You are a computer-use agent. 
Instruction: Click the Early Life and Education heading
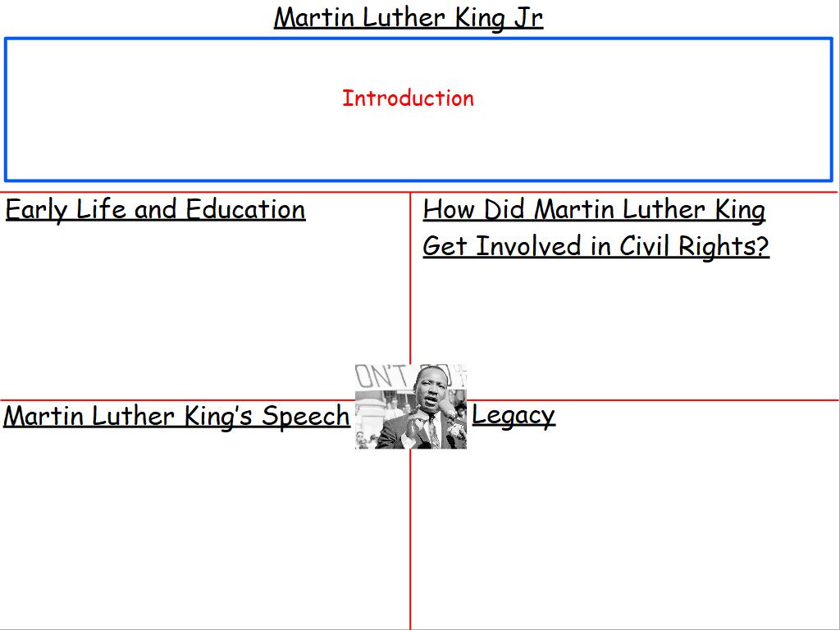(155, 210)
